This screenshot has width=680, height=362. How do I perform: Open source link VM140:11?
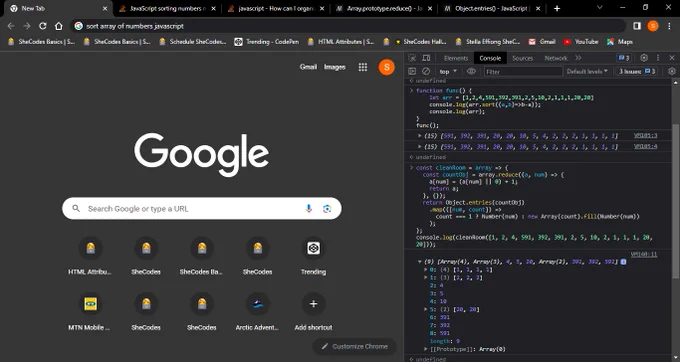644,254
